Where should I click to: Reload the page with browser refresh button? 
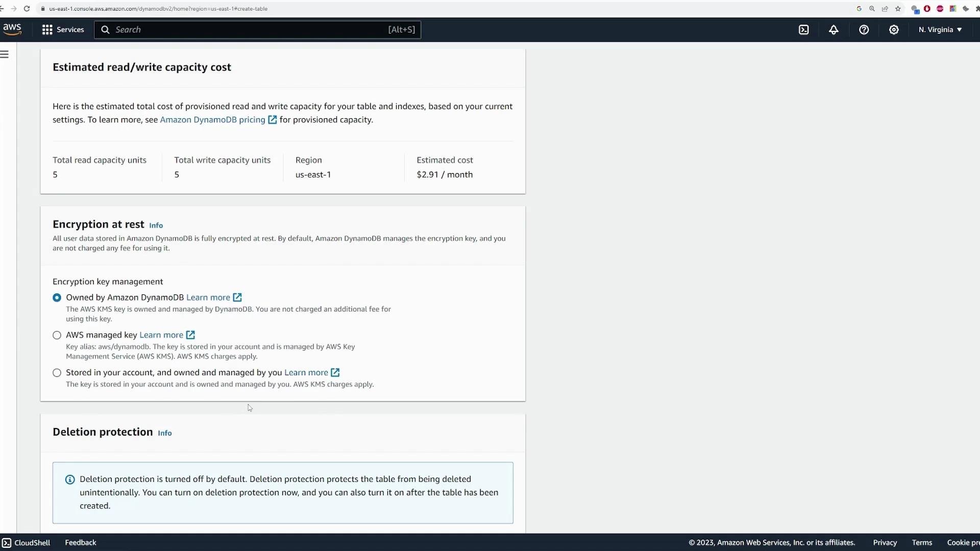tap(27, 9)
